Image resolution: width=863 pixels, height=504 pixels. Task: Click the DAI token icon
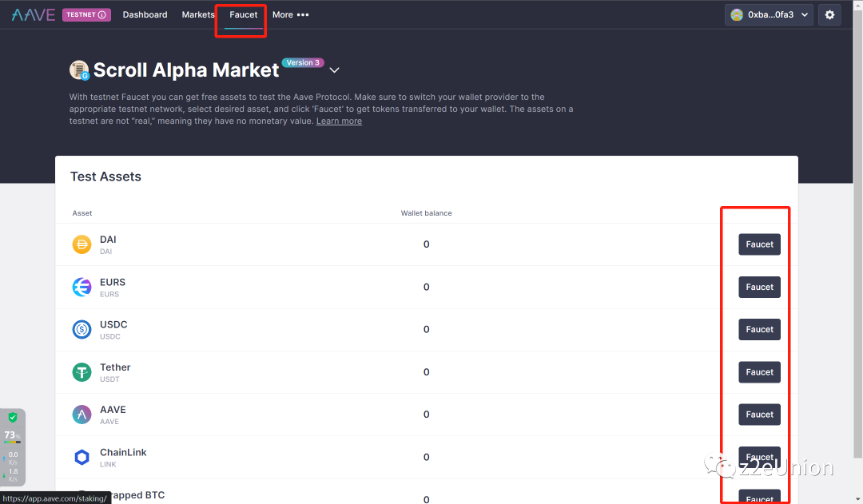tap(82, 244)
